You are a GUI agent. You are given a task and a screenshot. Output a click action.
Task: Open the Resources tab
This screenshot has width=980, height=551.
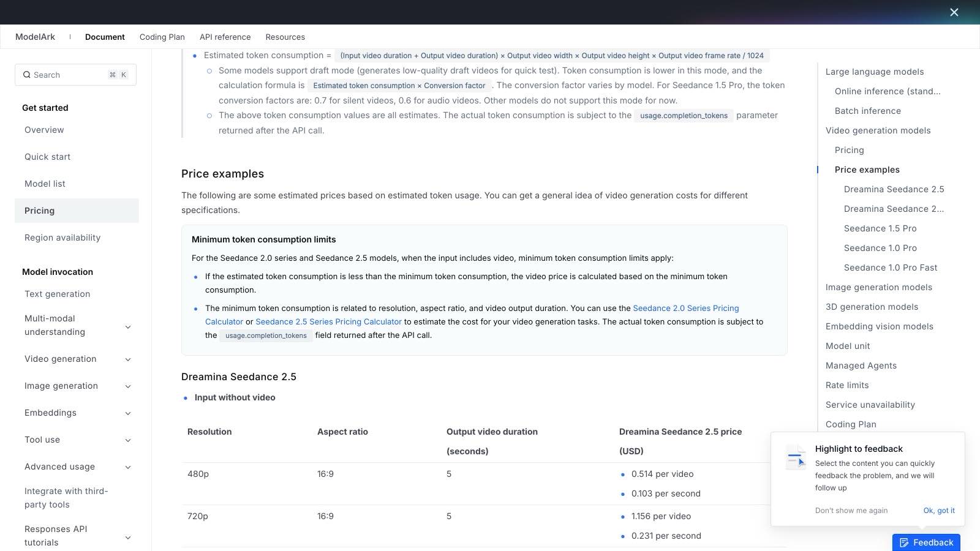point(285,37)
